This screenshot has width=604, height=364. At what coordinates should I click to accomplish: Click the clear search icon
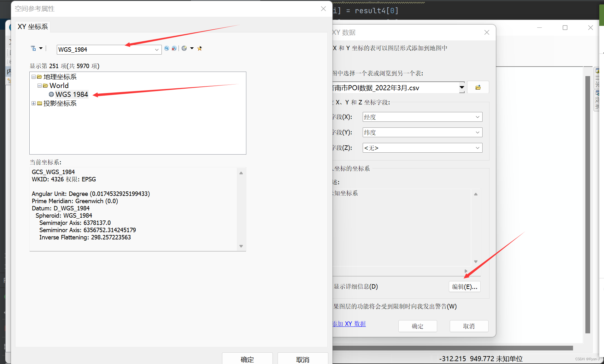tap(174, 48)
